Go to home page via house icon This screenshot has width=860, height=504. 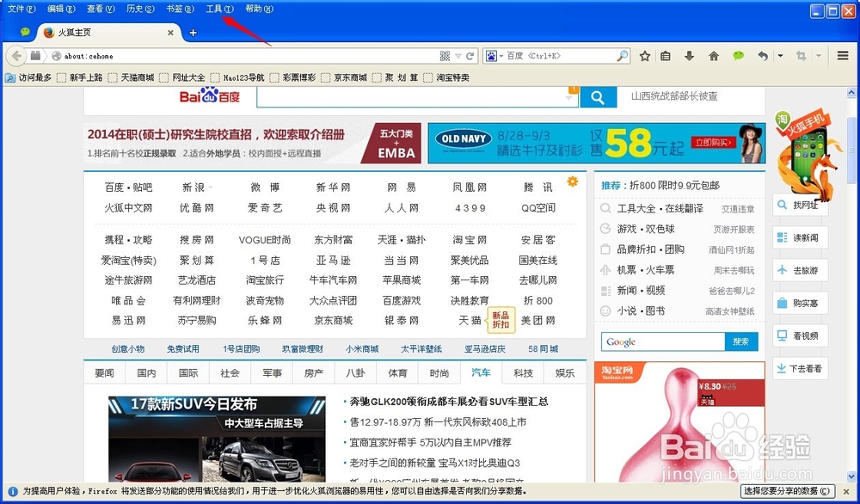[x=714, y=56]
